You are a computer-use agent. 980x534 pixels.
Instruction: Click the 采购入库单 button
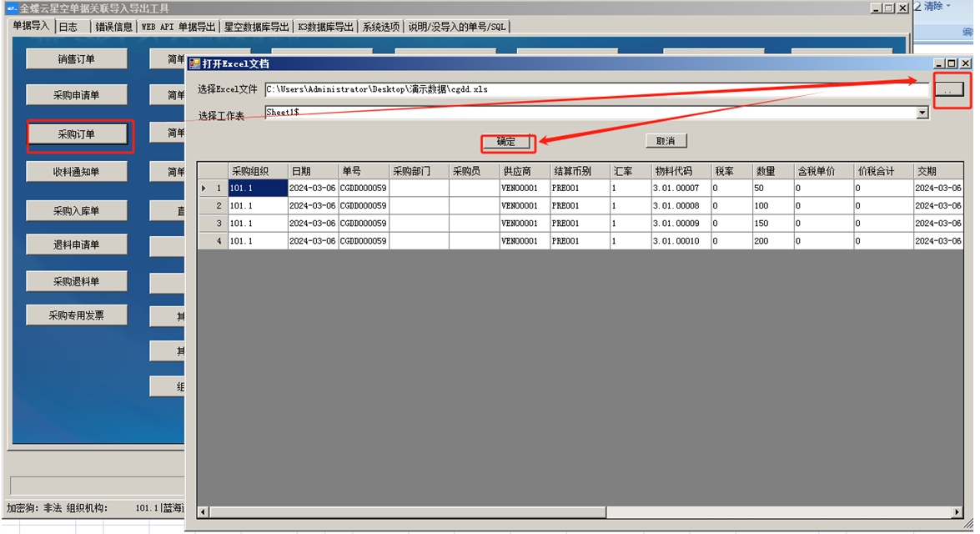76,211
